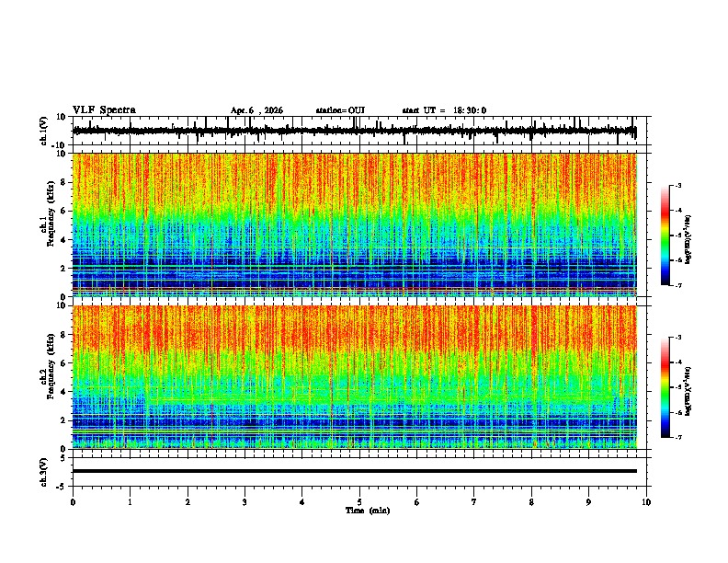The width and height of the screenshot is (728, 563).
Task: Click the "6" kHz tick on ch.1 spectrogram
Action: (64, 211)
